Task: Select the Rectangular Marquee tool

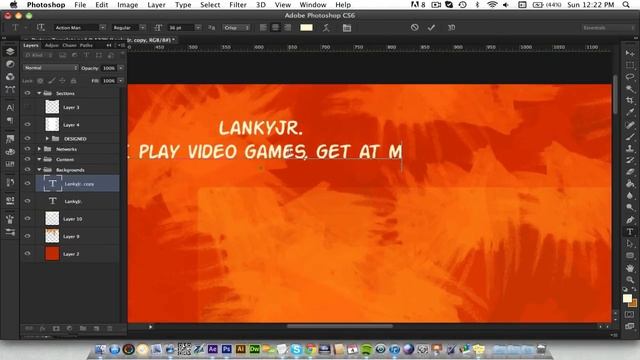Action: 630,65
